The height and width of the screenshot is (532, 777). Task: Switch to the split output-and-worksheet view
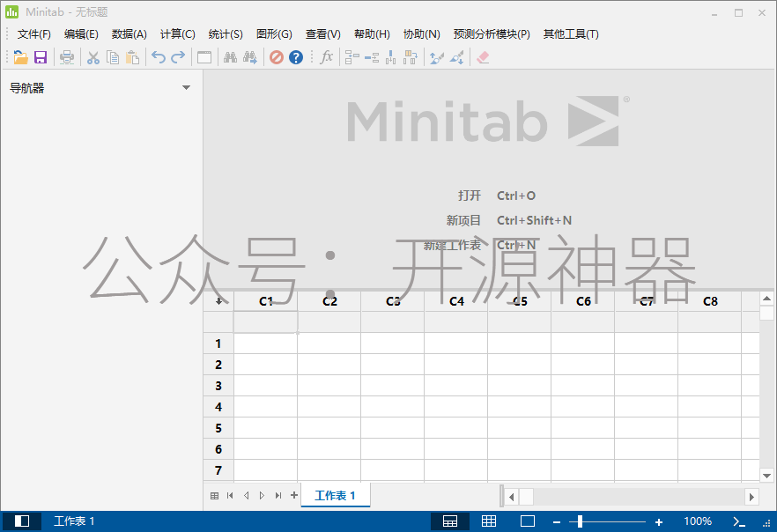pyautogui.click(x=450, y=521)
